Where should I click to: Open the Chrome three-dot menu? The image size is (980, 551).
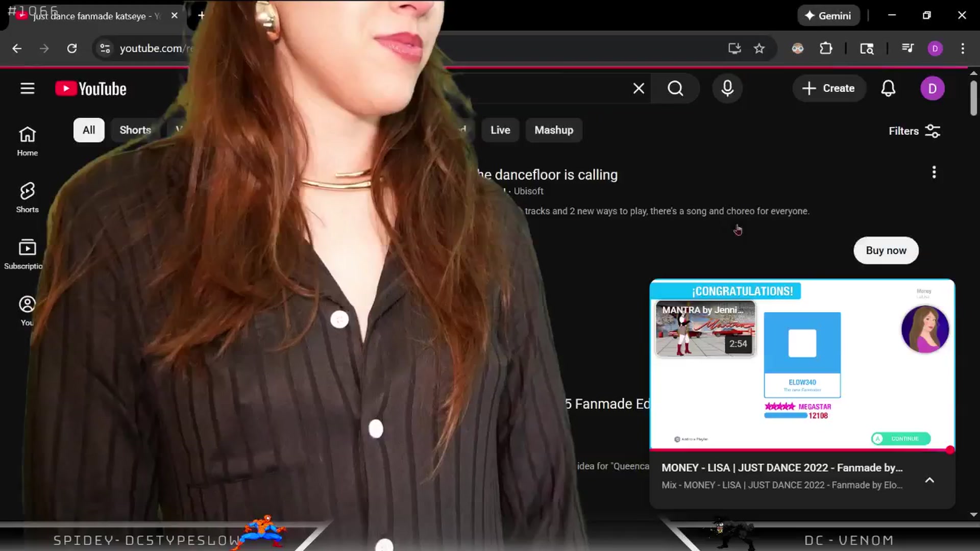coord(963,48)
